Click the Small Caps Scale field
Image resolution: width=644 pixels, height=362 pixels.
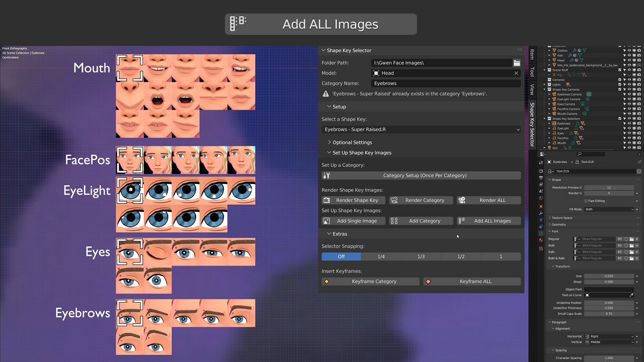coord(609,314)
